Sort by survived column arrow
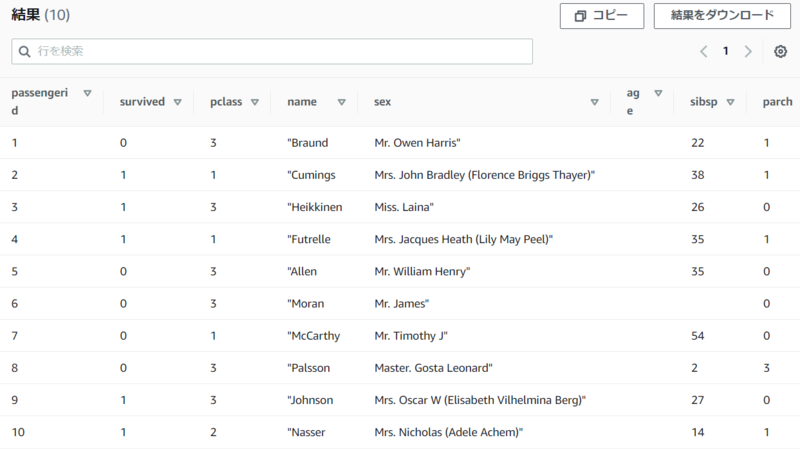 (178, 102)
